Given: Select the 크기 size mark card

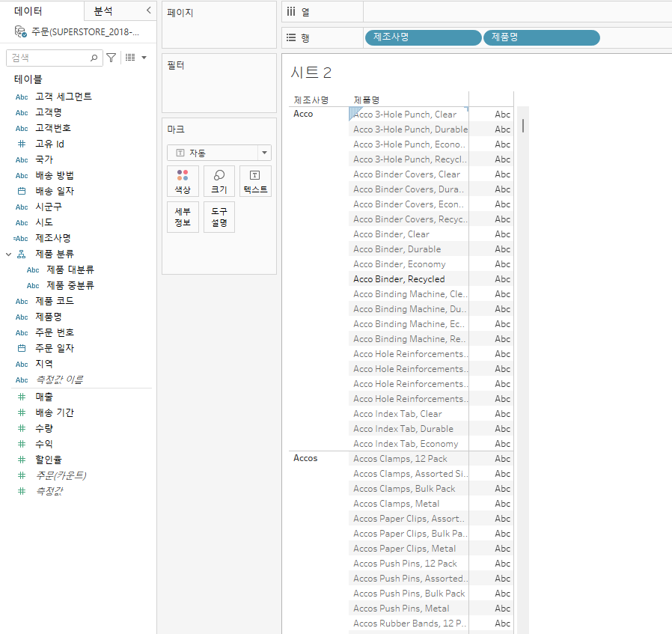Looking at the screenshot, I should click(x=219, y=181).
